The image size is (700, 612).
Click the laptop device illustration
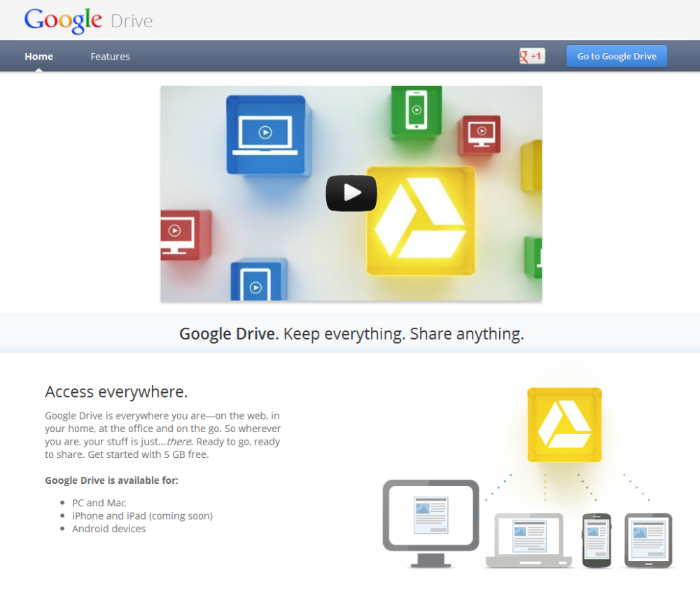[x=528, y=541]
